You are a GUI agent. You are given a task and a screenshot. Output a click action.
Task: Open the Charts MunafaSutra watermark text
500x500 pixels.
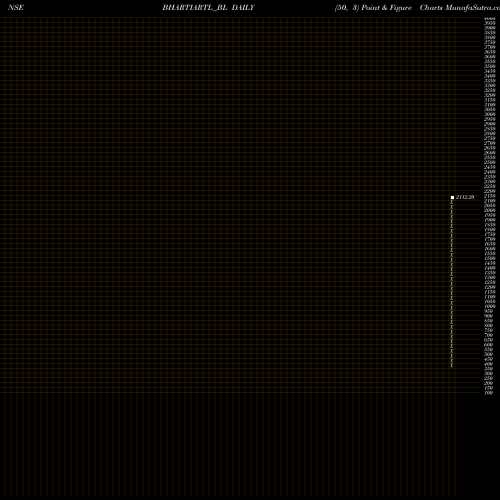pyautogui.click(x=460, y=8)
